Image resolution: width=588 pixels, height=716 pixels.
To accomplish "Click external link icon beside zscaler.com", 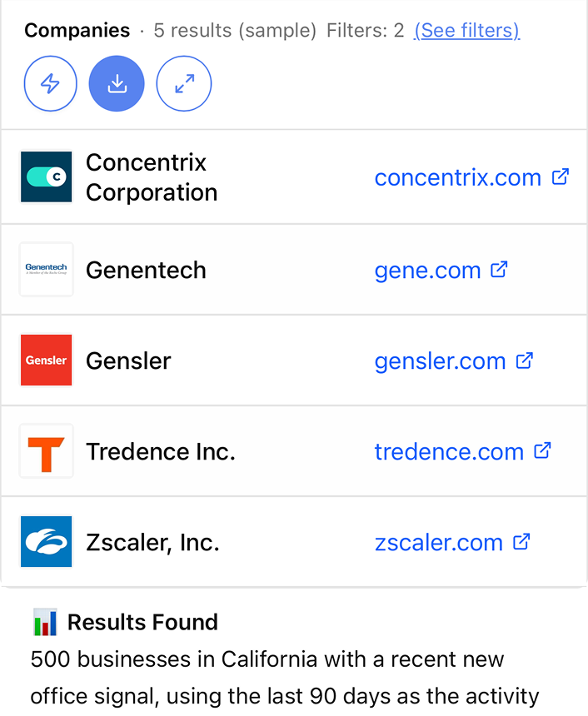I will 521,542.
